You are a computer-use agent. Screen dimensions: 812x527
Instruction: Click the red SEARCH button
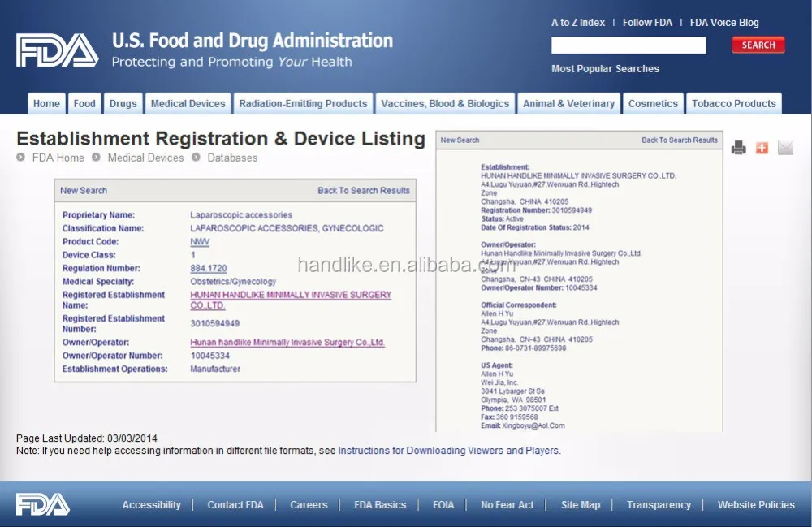tap(758, 45)
